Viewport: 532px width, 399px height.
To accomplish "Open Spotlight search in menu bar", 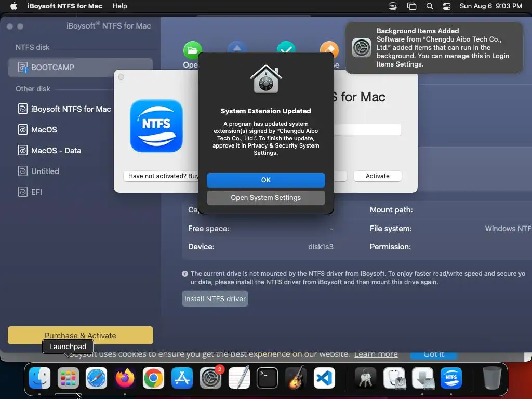I will pyautogui.click(x=430, y=6).
